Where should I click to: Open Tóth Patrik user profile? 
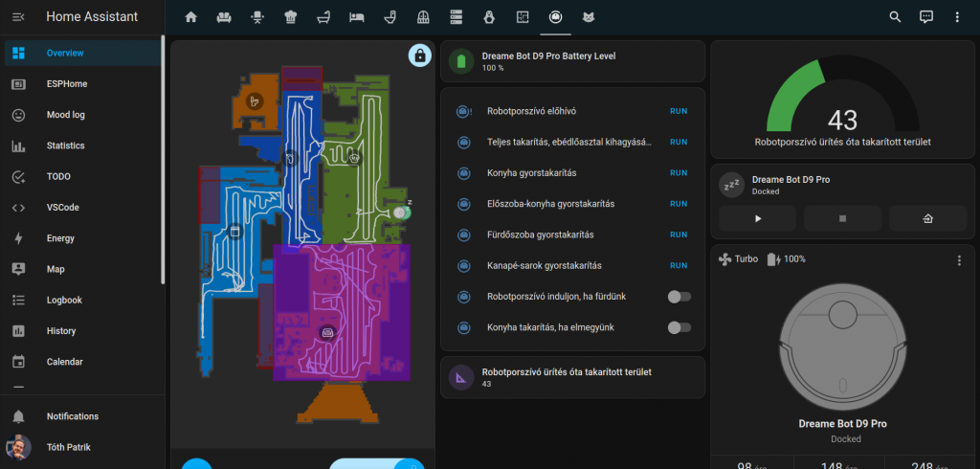pyautogui.click(x=82, y=447)
